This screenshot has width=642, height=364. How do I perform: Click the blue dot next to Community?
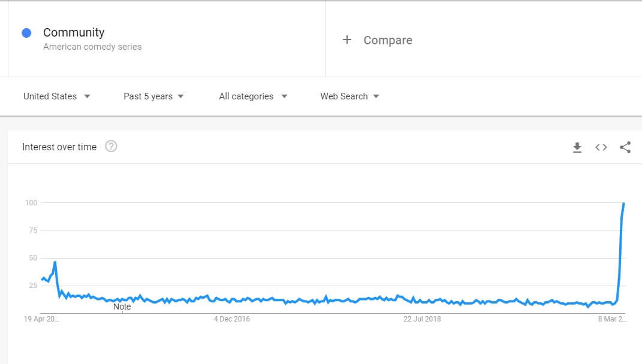pos(26,33)
